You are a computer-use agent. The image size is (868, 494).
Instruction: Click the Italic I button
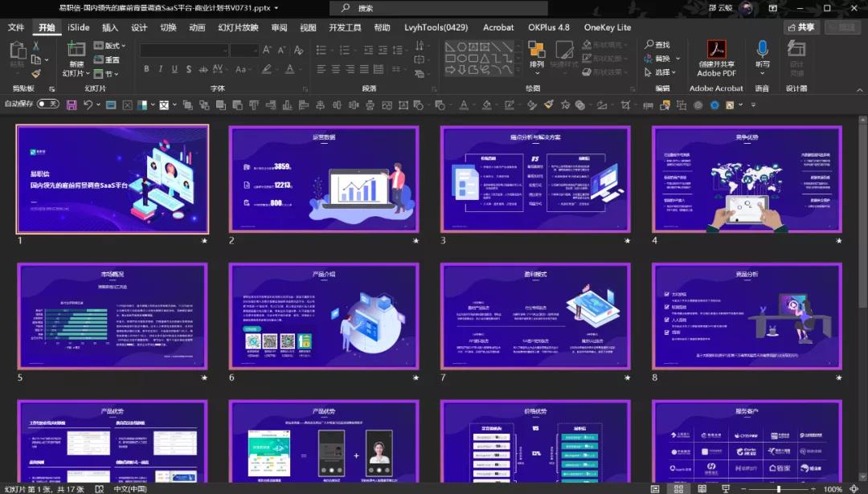pyautogui.click(x=161, y=69)
